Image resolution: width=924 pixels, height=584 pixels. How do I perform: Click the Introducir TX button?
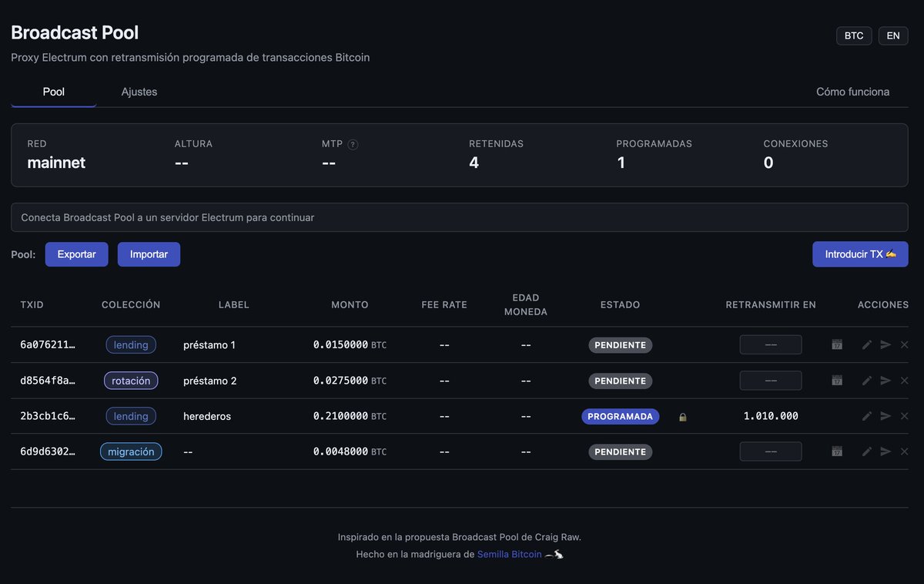pos(860,254)
